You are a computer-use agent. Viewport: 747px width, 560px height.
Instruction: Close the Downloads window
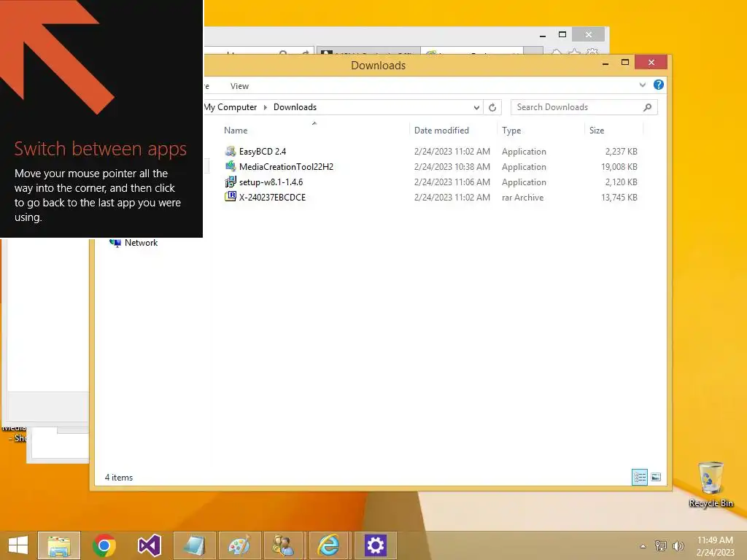coord(651,63)
